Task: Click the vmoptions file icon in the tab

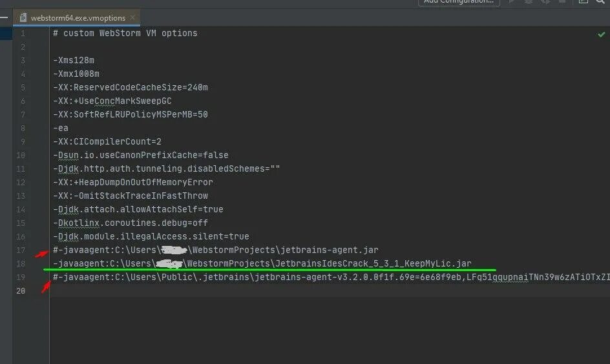Action: tap(23, 18)
